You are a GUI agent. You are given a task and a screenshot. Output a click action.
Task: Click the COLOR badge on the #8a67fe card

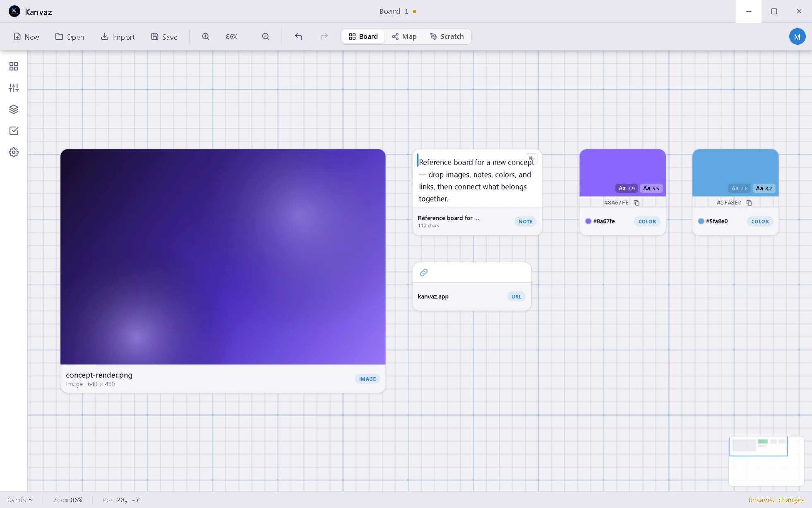[x=647, y=221]
